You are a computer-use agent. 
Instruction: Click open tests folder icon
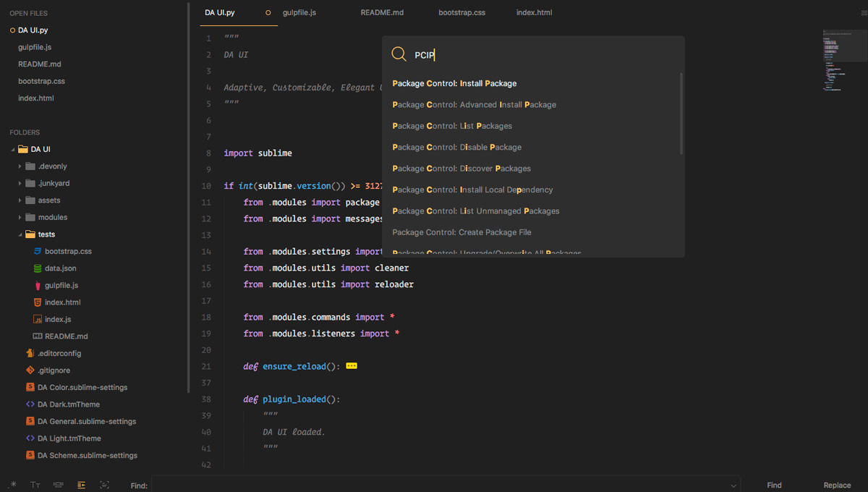point(30,234)
